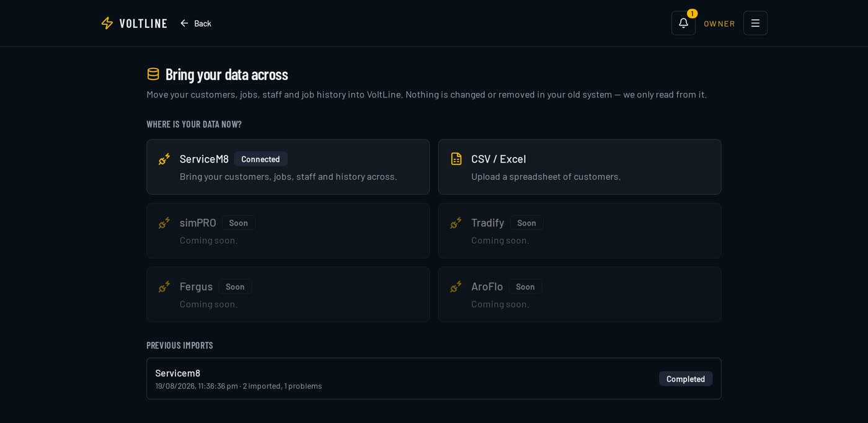Click the Soon badge on simPRO
Image resolution: width=868 pixels, height=423 pixels.
239,223
